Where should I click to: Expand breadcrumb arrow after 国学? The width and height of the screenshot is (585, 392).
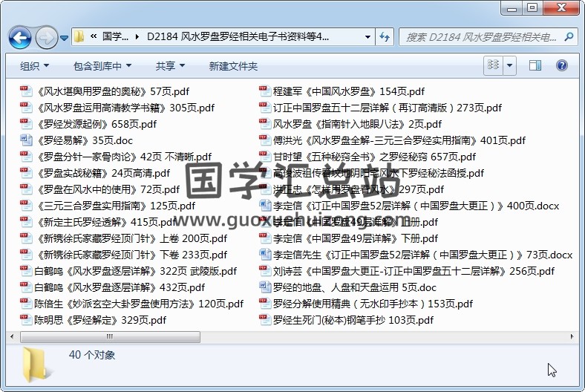(137, 37)
